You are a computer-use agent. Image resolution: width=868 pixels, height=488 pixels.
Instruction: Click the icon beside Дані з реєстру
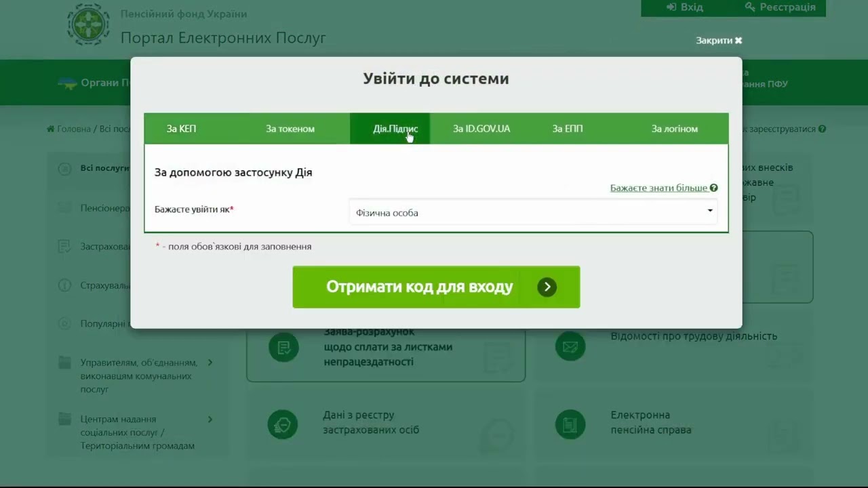282,424
